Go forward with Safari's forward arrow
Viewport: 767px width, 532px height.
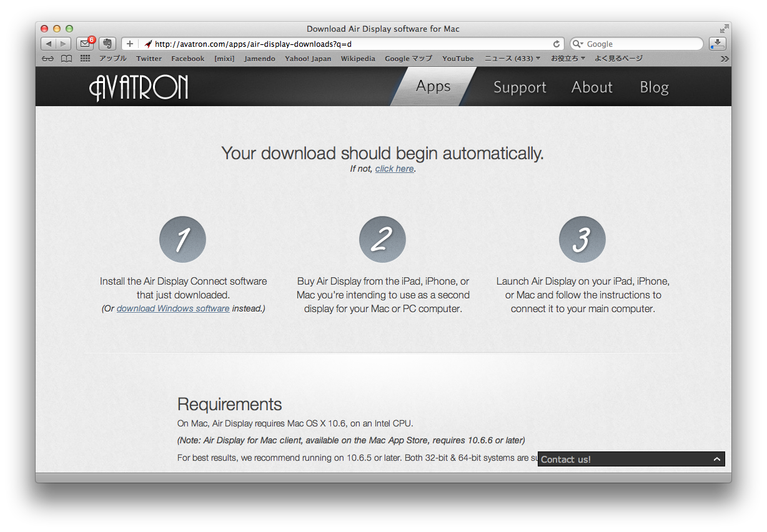coord(64,44)
